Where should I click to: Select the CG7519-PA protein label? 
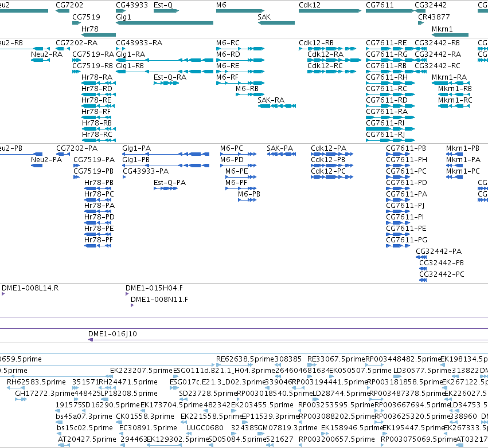(x=94, y=159)
